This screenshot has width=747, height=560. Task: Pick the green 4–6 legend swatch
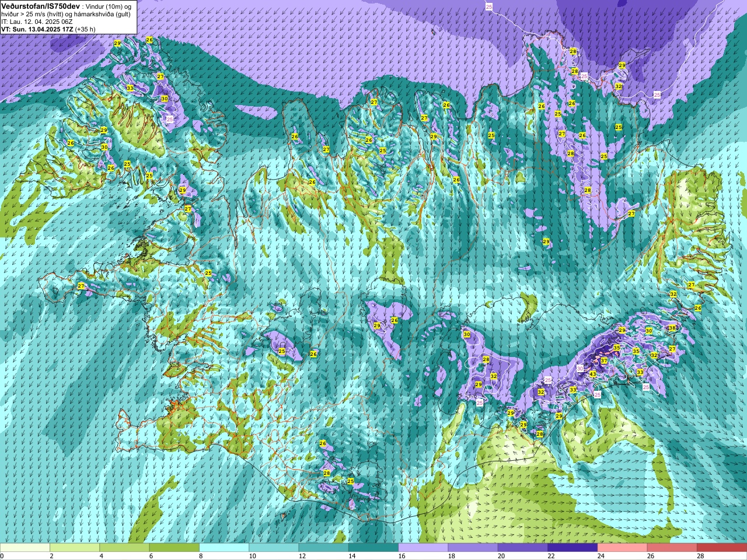click(x=124, y=548)
